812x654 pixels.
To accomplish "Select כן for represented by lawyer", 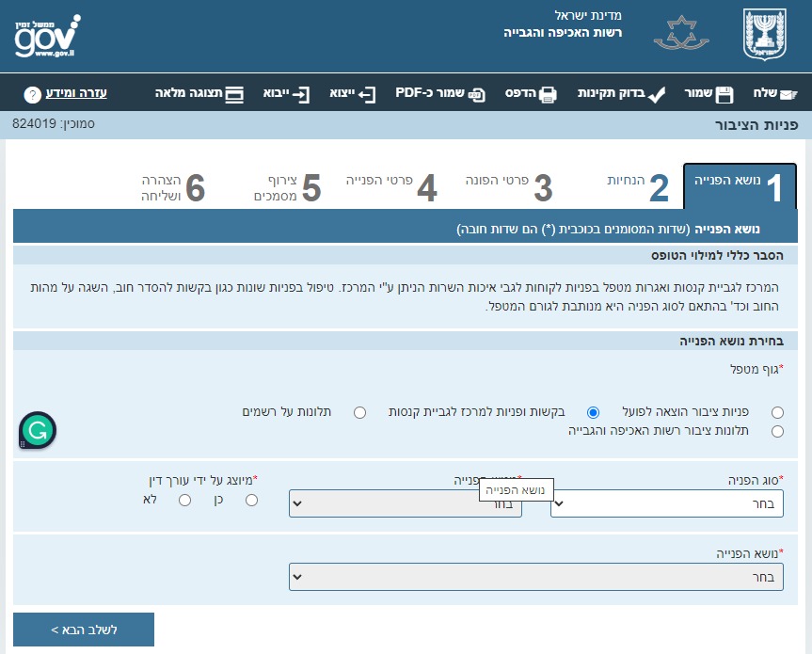I will click(x=251, y=501).
